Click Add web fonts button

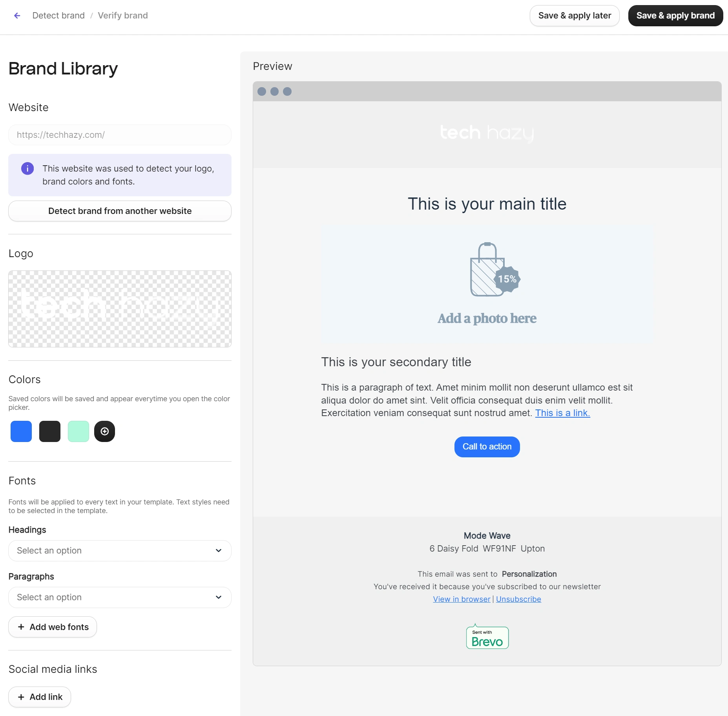click(53, 627)
